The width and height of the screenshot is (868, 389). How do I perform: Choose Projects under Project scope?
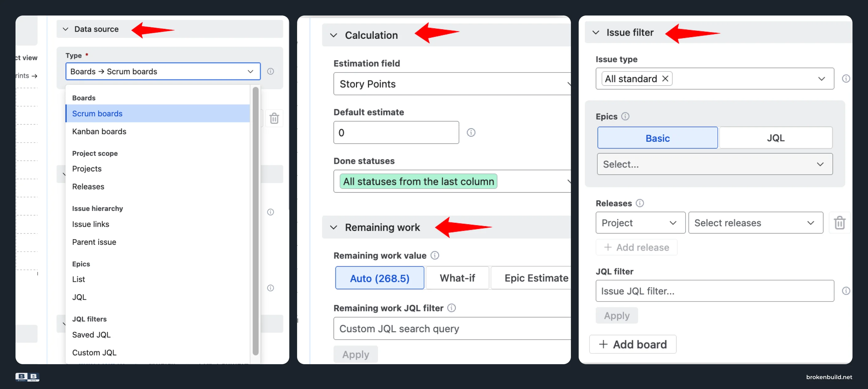coord(158,168)
